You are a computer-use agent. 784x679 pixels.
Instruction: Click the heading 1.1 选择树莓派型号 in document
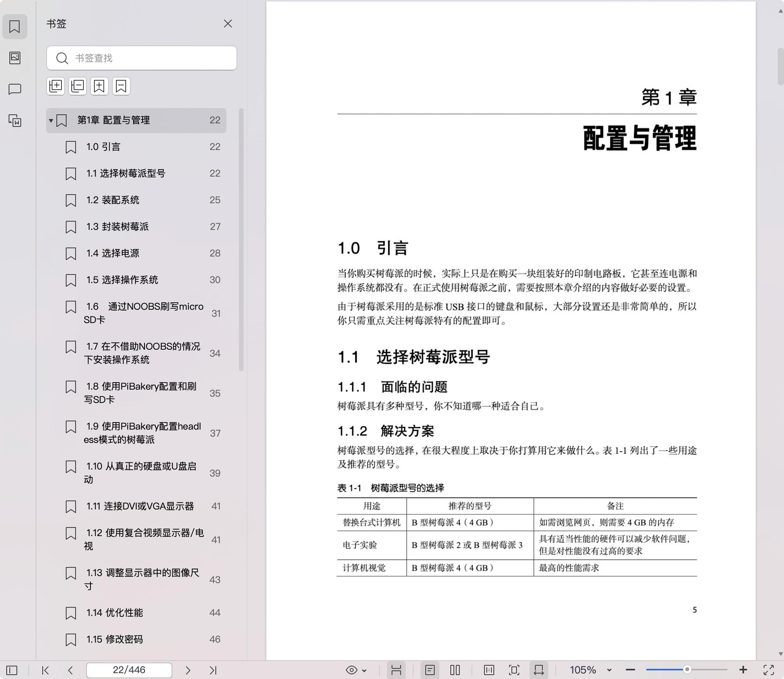coord(414,357)
